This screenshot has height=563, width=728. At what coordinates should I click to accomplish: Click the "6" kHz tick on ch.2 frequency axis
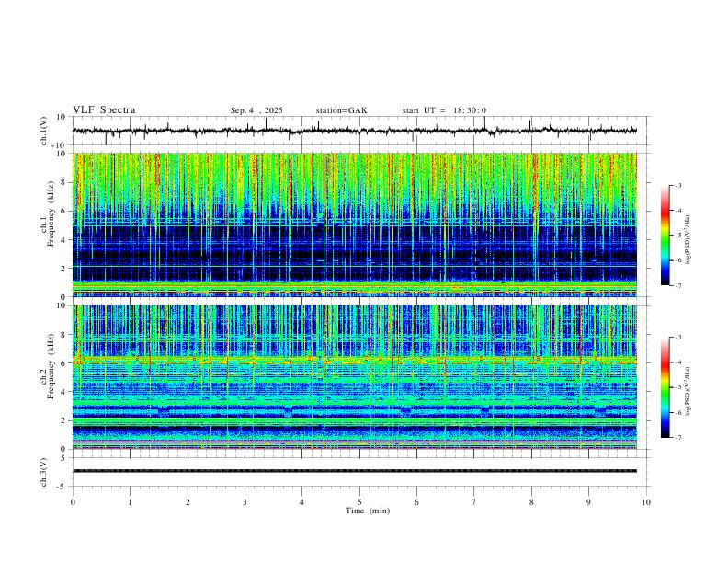(63, 362)
